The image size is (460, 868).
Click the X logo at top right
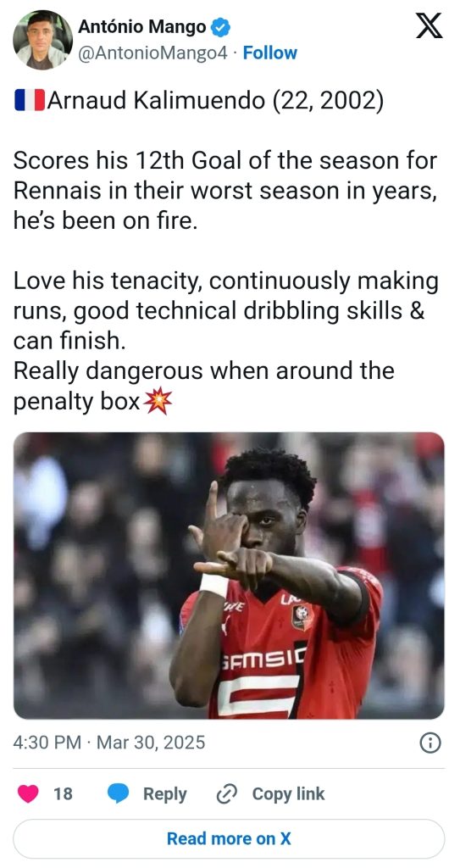click(429, 26)
